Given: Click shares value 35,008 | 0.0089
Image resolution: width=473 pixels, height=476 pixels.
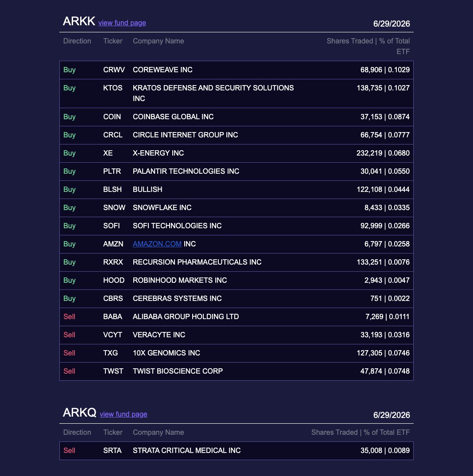Looking at the screenshot, I should click(385, 451).
